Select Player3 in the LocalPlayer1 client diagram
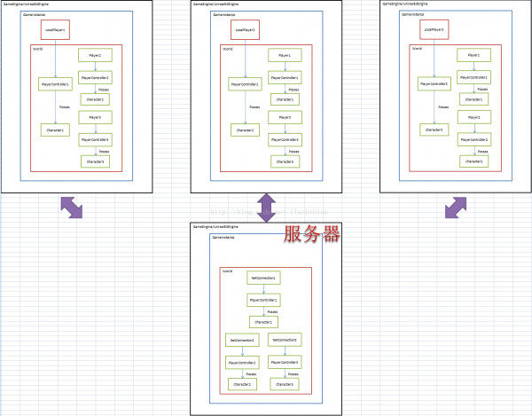Screen dimensions: 532x416 [95, 117]
